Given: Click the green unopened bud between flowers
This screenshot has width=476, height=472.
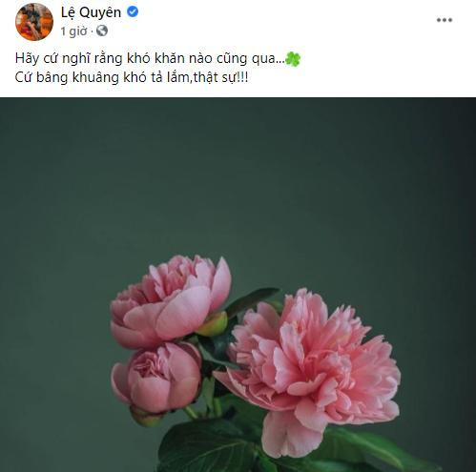Looking at the screenshot, I should [x=214, y=324].
